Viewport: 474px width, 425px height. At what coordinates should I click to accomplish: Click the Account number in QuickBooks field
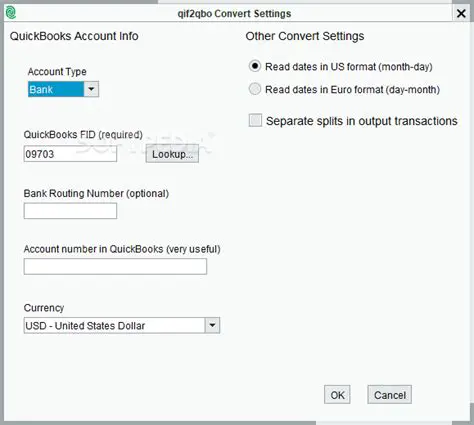tap(115, 267)
